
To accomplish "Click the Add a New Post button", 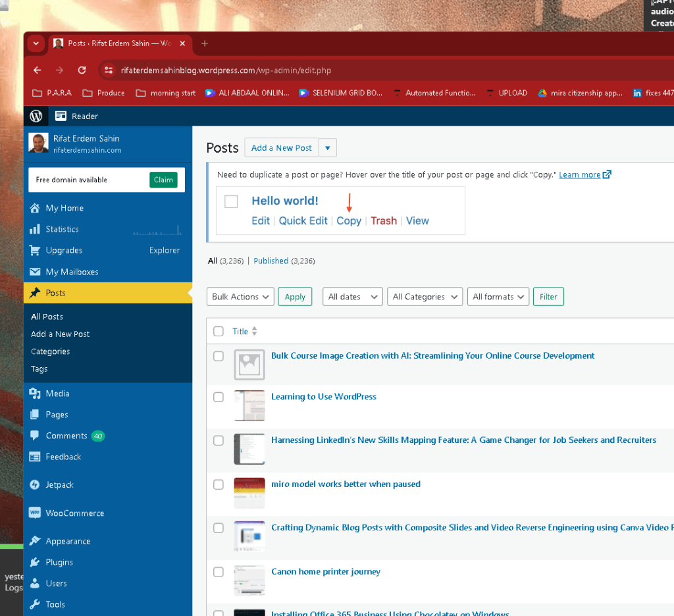I will [x=282, y=148].
